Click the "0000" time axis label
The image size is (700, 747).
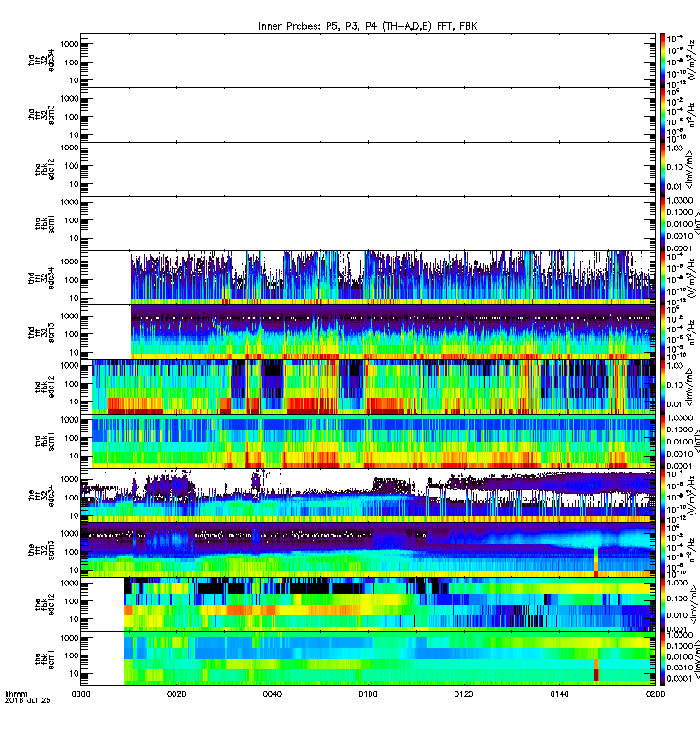80,694
